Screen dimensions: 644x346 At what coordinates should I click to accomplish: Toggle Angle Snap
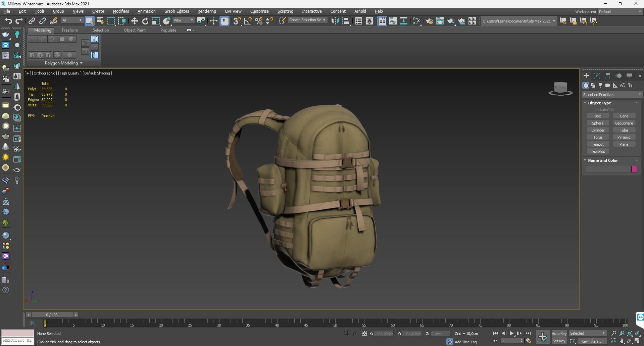pos(248,21)
